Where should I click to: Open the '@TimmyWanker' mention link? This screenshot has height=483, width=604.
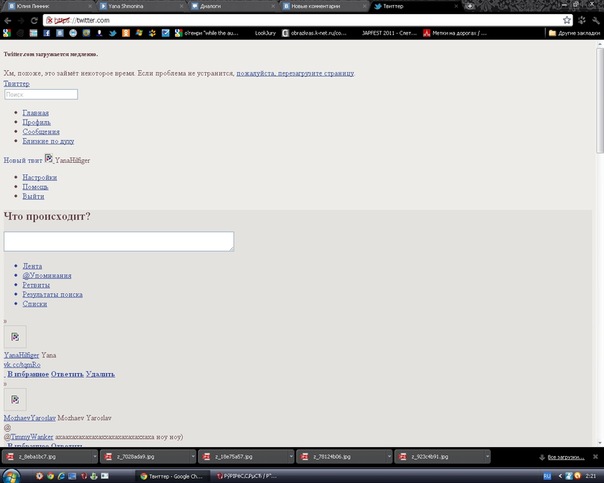point(29,437)
